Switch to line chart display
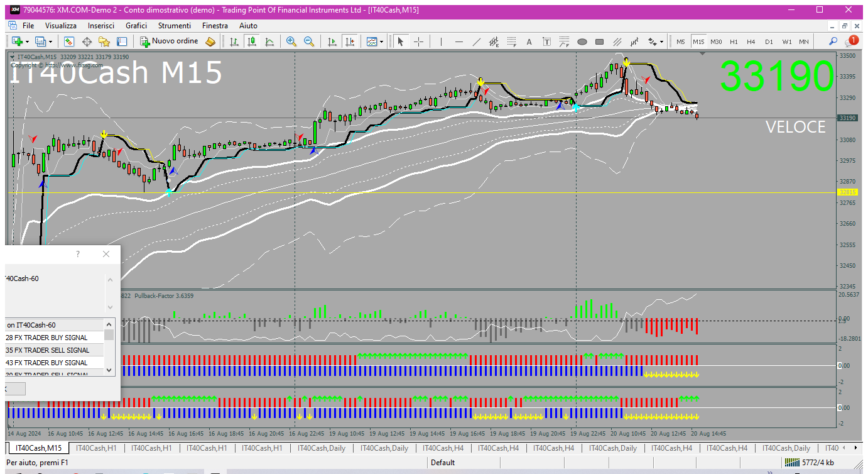The image size is (868, 474). [x=269, y=41]
